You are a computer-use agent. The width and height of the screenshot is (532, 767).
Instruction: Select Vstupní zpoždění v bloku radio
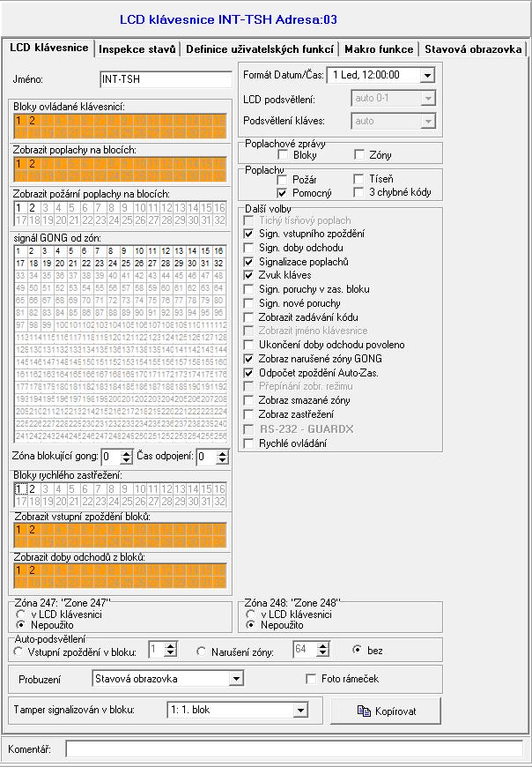click(18, 652)
